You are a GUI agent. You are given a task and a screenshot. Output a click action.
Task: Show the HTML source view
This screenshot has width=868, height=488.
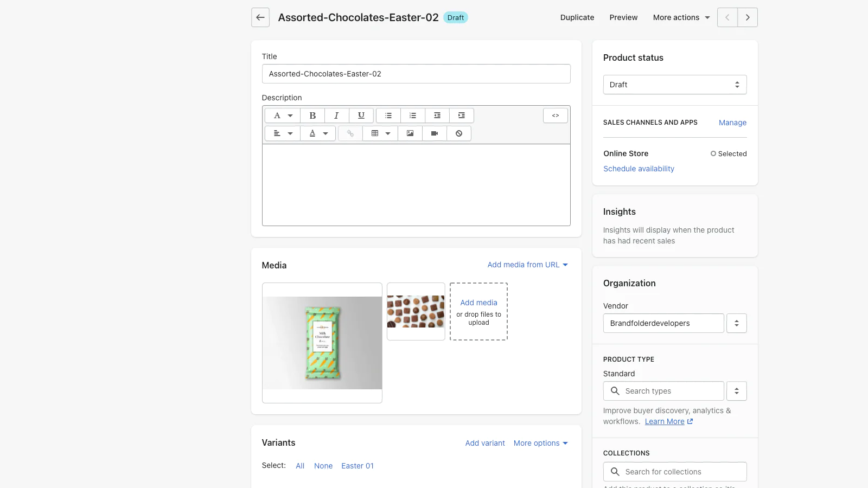pyautogui.click(x=556, y=115)
